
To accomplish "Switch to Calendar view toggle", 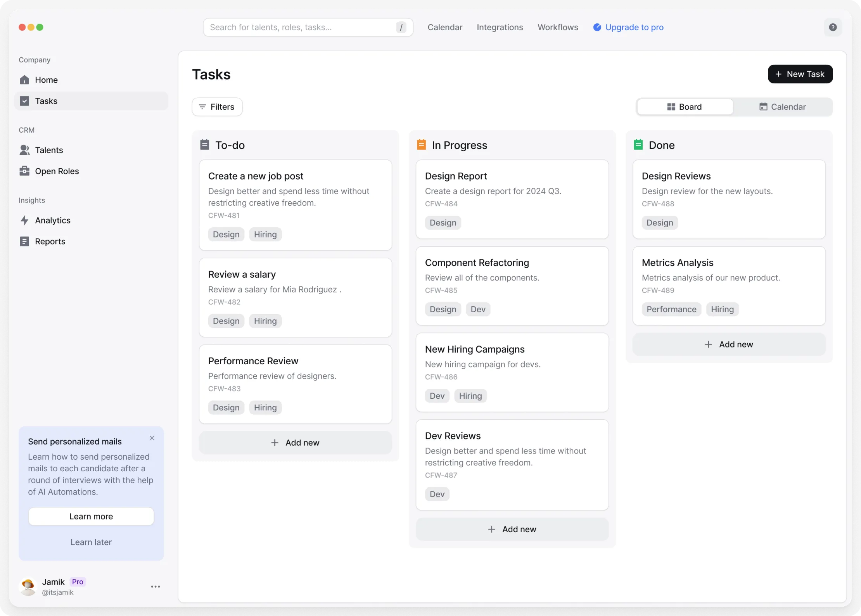I will [782, 107].
